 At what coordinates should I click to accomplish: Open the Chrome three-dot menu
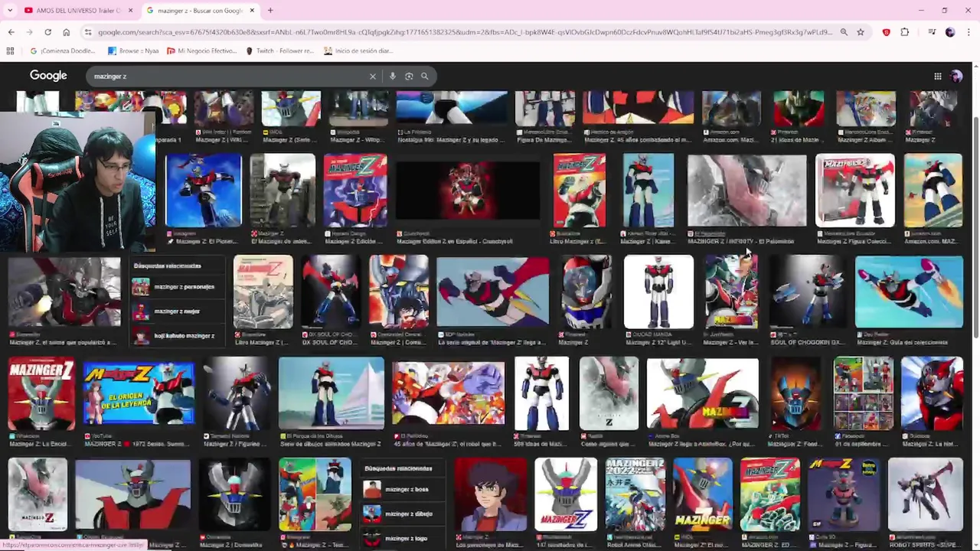pos(968,32)
